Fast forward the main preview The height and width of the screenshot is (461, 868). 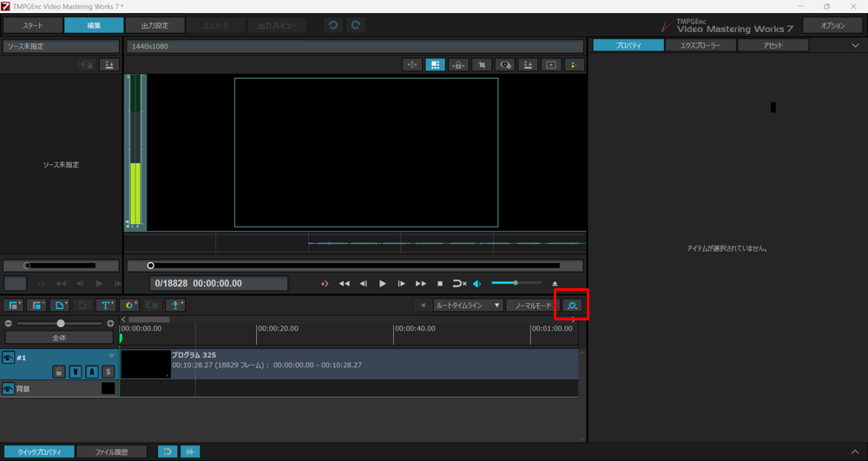pyautogui.click(x=421, y=283)
